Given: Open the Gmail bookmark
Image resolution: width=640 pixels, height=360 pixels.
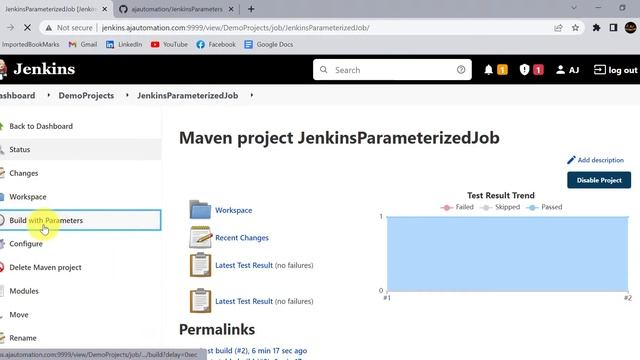Looking at the screenshot, I should (83, 44).
